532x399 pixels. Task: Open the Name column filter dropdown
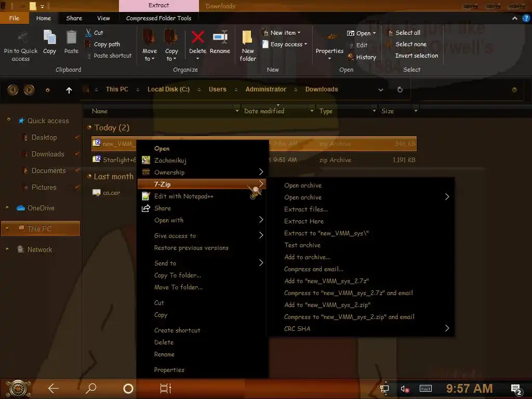pyautogui.click(x=237, y=111)
